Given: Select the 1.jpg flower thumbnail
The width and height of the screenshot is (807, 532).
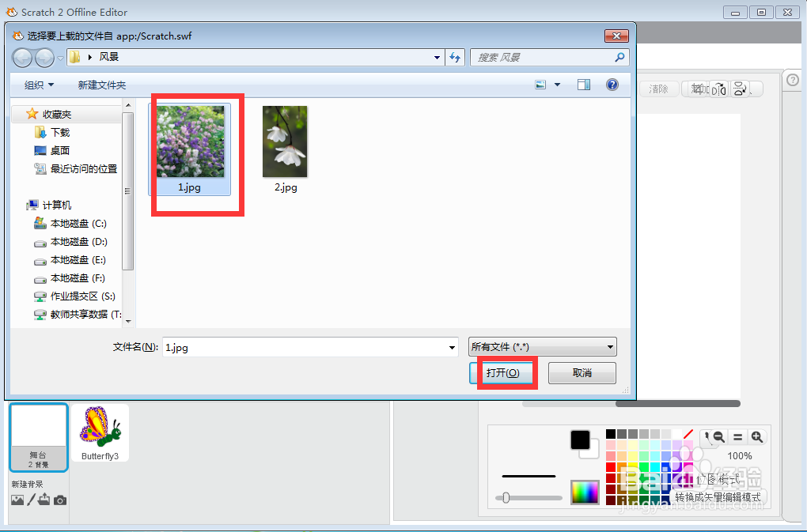Looking at the screenshot, I should [190, 149].
